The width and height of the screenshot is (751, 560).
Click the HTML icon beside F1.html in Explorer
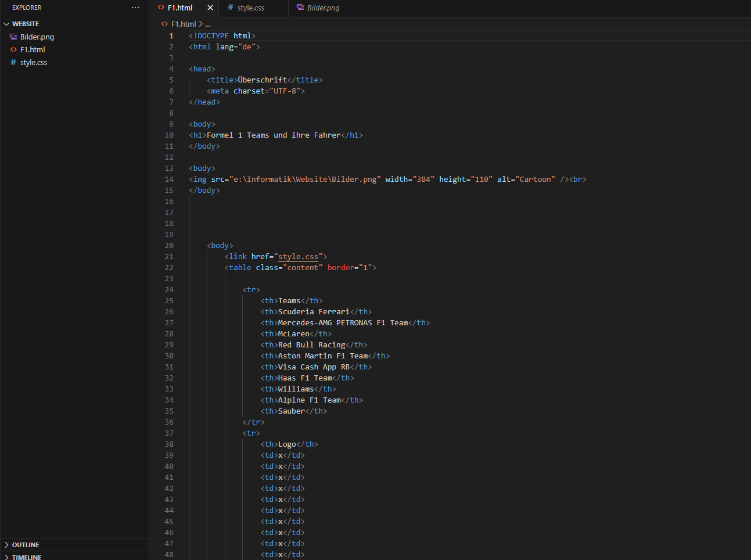pos(13,49)
